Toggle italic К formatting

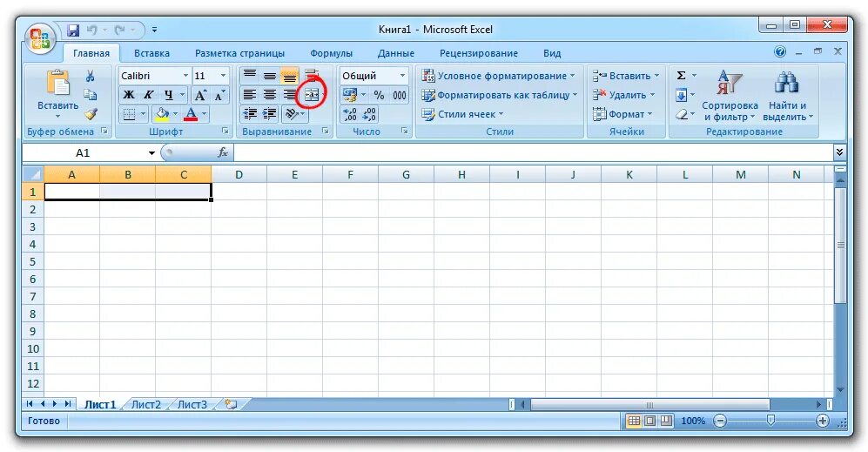(148, 95)
